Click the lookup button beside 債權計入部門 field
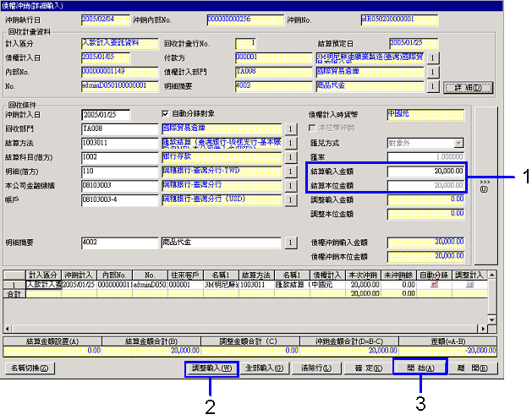The width and height of the screenshot is (532, 420). click(432, 72)
